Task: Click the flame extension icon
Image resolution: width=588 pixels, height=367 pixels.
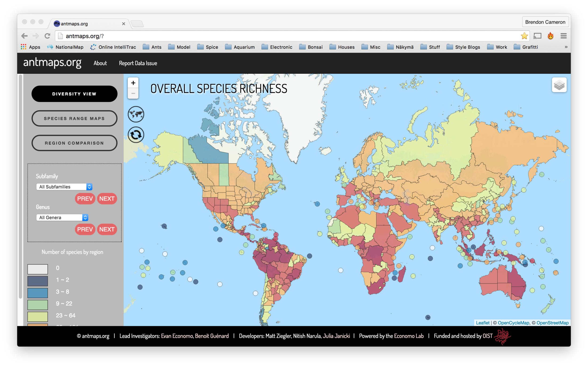Action: 550,36
